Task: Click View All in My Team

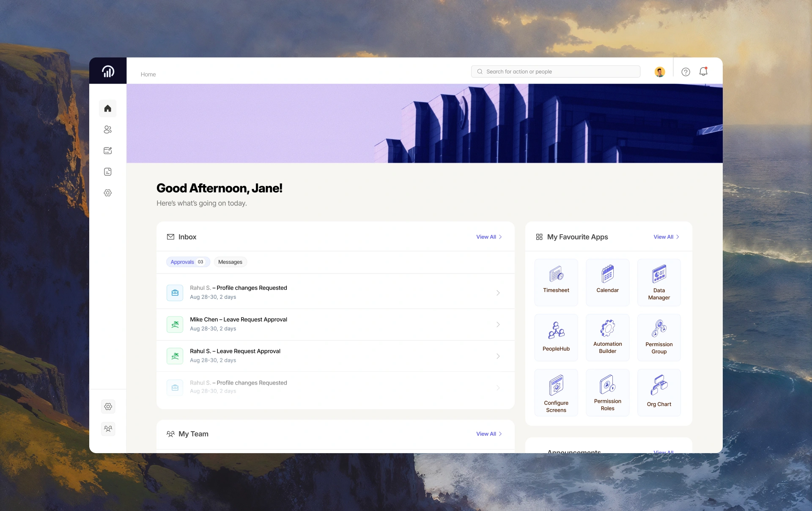Action: [488, 434]
